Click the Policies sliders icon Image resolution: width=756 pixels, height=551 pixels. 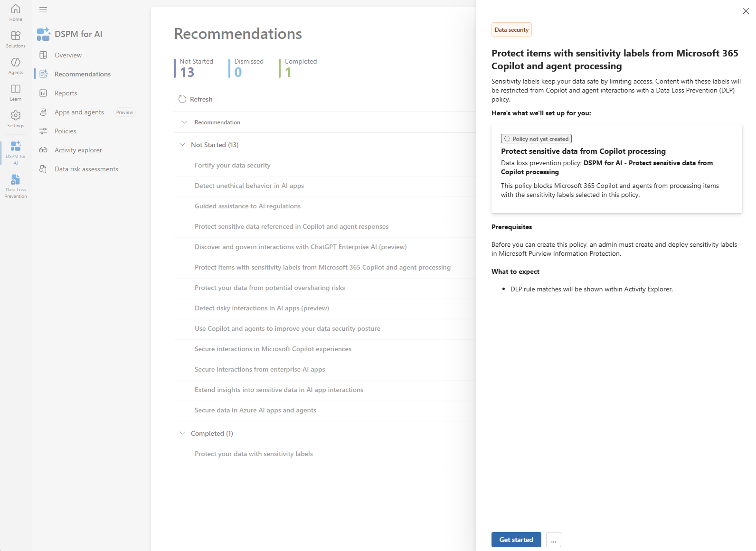(x=43, y=131)
